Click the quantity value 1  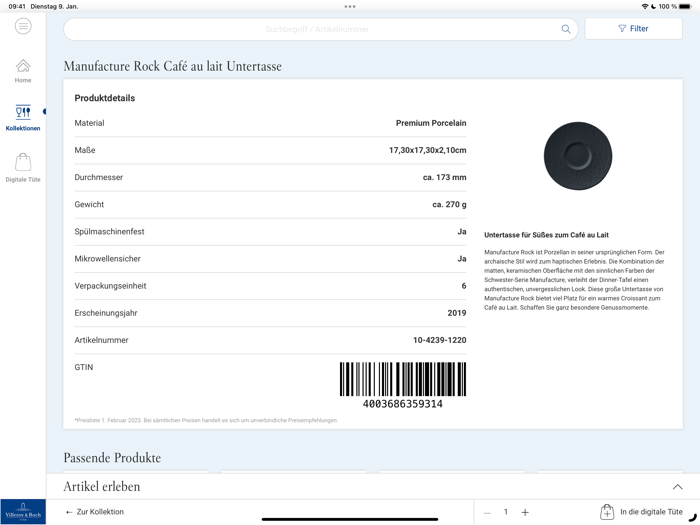(506, 512)
